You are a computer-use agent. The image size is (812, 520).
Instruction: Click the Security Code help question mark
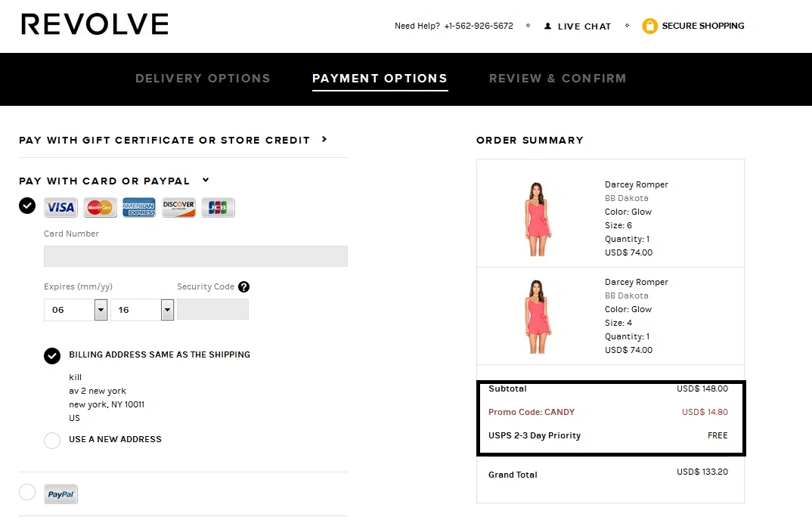tap(244, 287)
